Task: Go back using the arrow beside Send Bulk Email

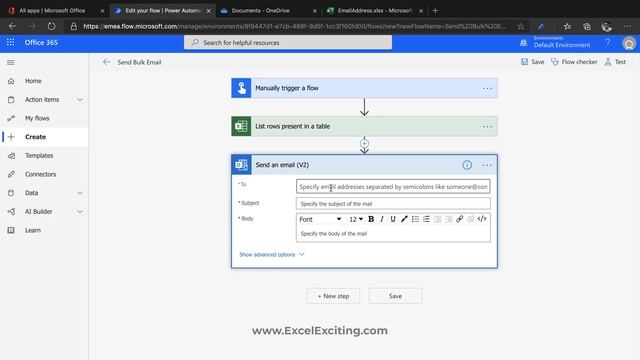Action: (x=107, y=62)
